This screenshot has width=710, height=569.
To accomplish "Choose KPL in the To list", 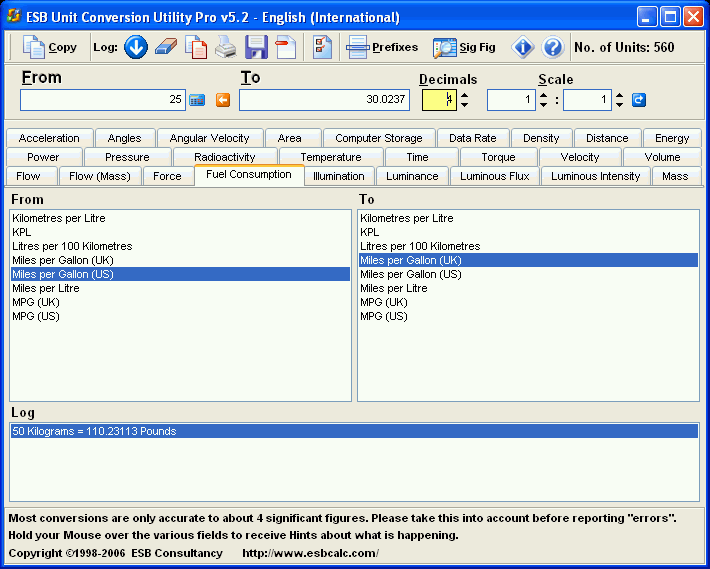I will [x=528, y=232].
